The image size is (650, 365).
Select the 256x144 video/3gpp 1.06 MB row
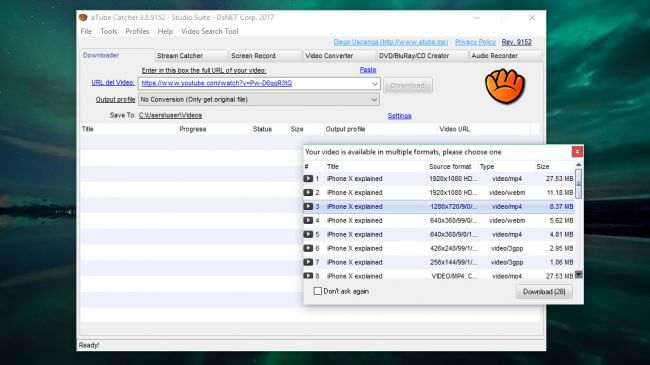click(x=439, y=262)
